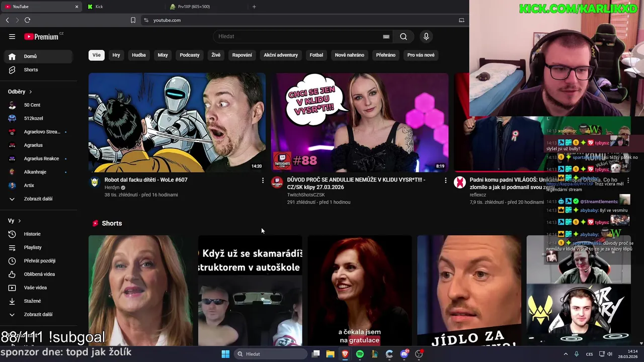Open the TwitchShotsCZSK channel name link
The width and height of the screenshot is (644, 362).
click(x=306, y=195)
